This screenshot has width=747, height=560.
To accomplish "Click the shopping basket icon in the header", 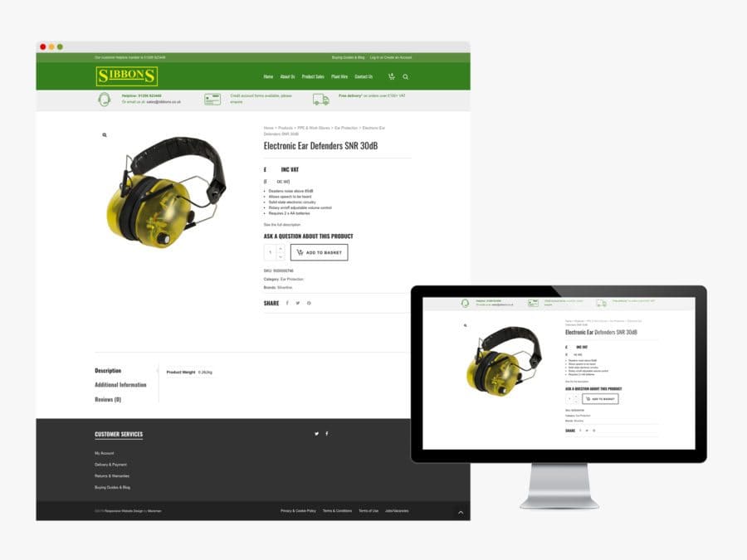I will click(390, 76).
